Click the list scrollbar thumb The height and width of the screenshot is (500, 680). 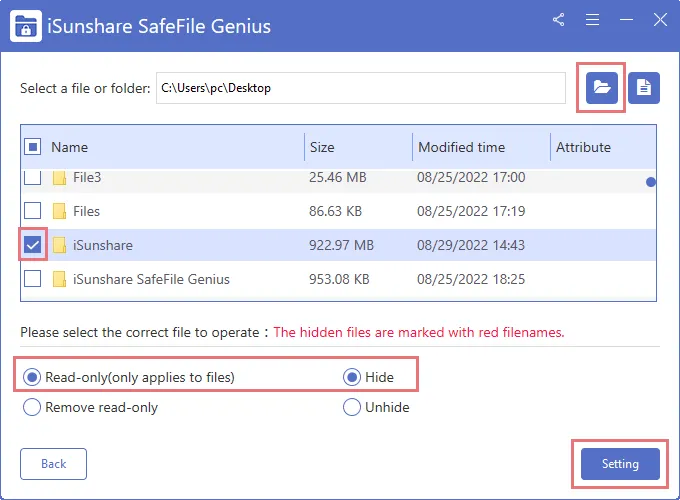click(651, 182)
